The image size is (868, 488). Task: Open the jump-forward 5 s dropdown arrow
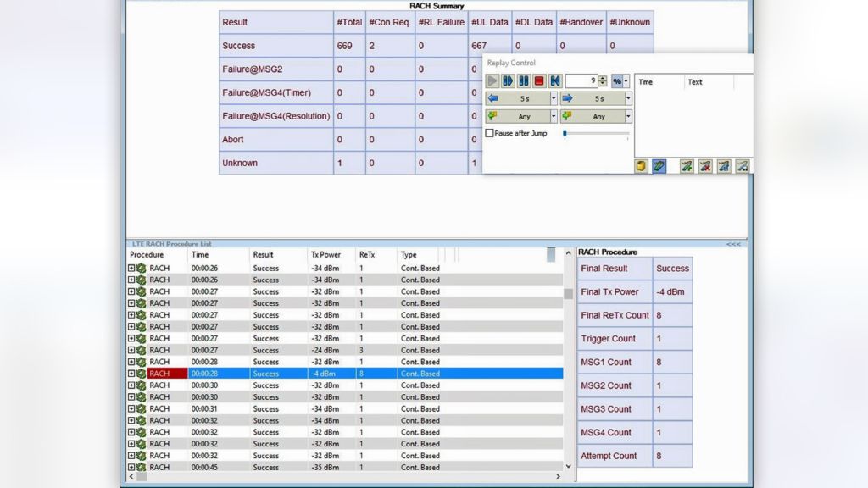click(x=628, y=98)
